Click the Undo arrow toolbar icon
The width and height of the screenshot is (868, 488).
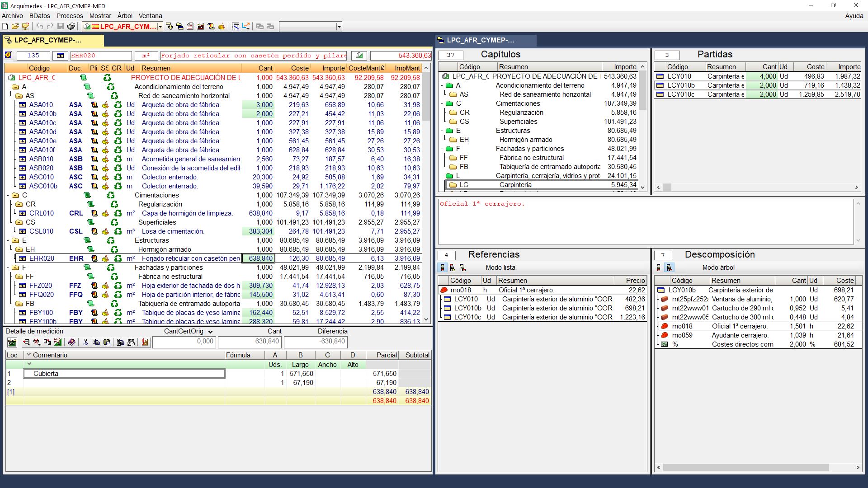[x=40, y=27]
